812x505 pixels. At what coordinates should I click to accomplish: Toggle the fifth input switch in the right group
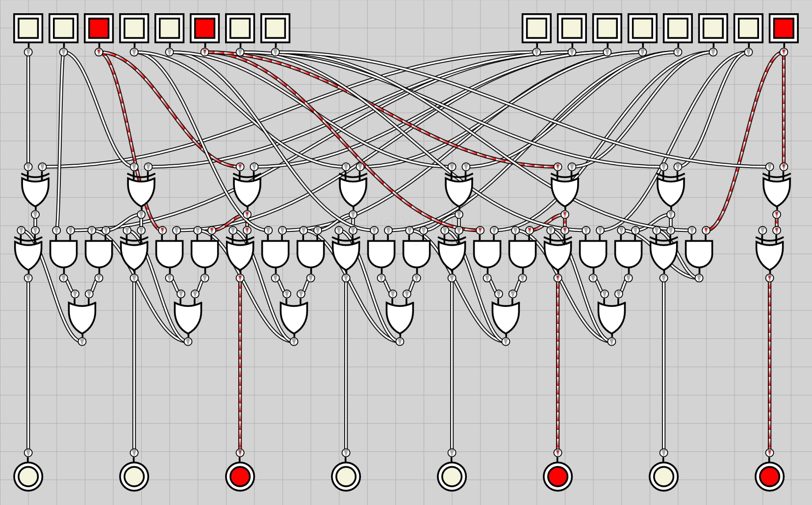click(x=678, y=28)
